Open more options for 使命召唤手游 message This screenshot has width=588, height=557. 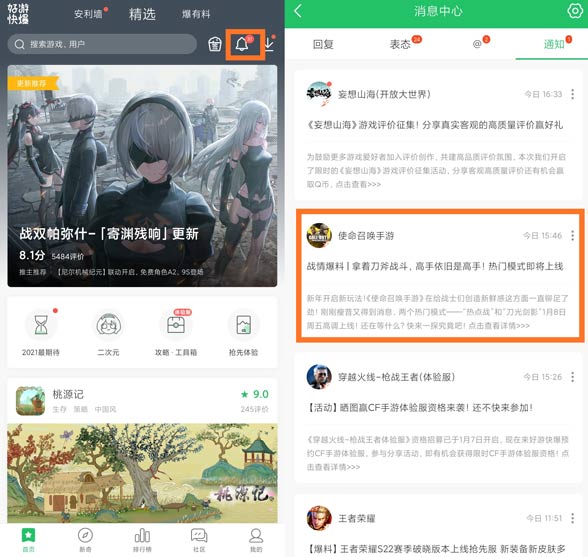click(x=572, y=236)
